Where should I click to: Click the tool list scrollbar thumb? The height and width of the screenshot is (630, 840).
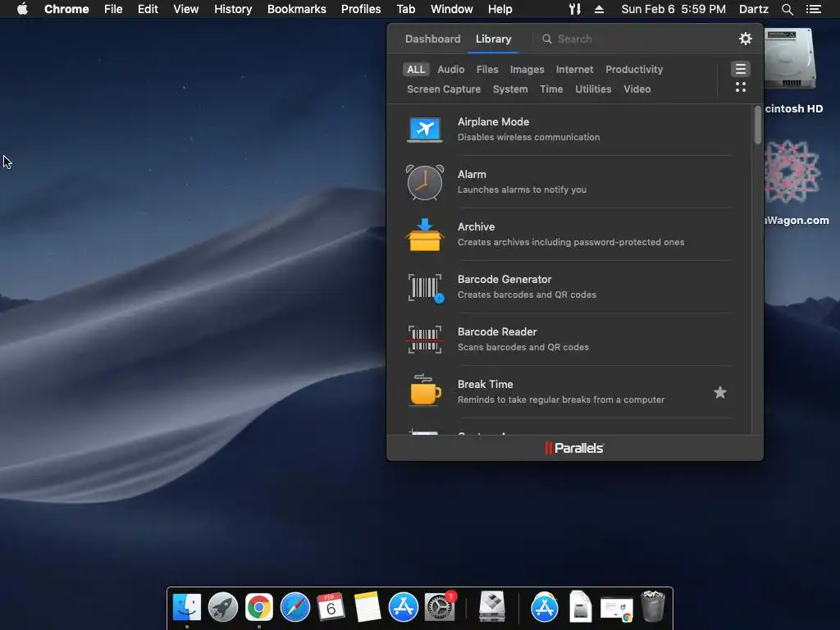(x=757, y=125)
